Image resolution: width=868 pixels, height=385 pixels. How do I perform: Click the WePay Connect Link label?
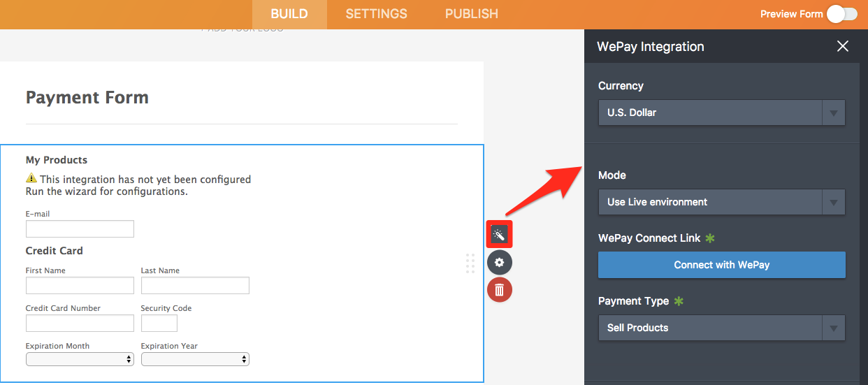coord(649,238)
